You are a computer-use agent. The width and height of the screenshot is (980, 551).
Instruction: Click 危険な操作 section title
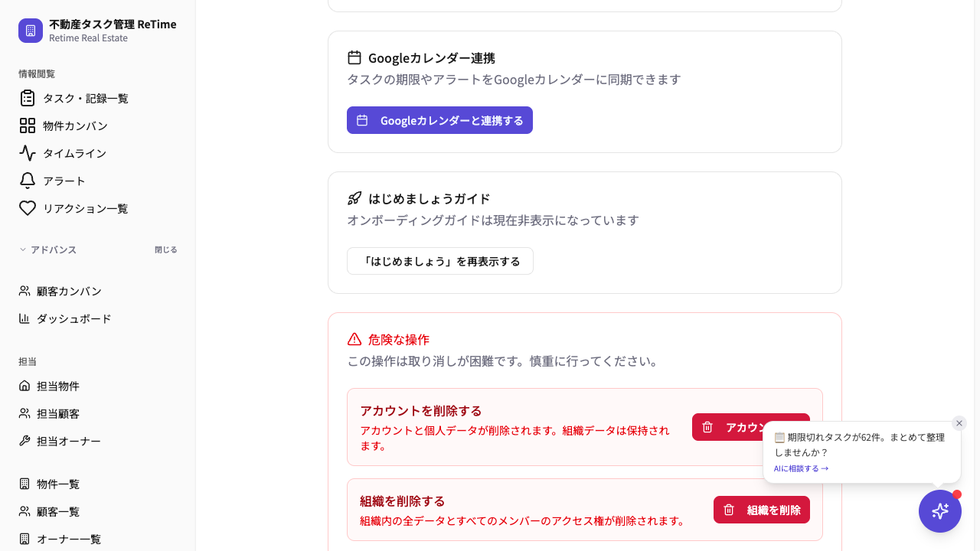(399, 339)
